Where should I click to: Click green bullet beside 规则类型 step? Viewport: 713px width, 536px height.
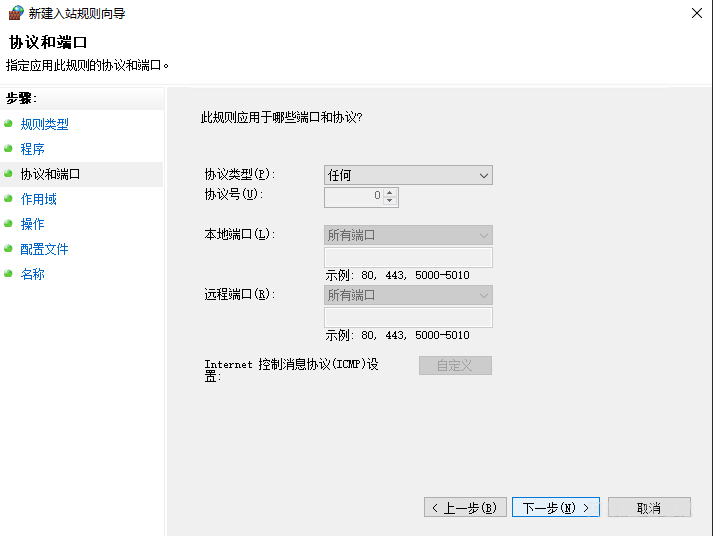pos(9,124)
